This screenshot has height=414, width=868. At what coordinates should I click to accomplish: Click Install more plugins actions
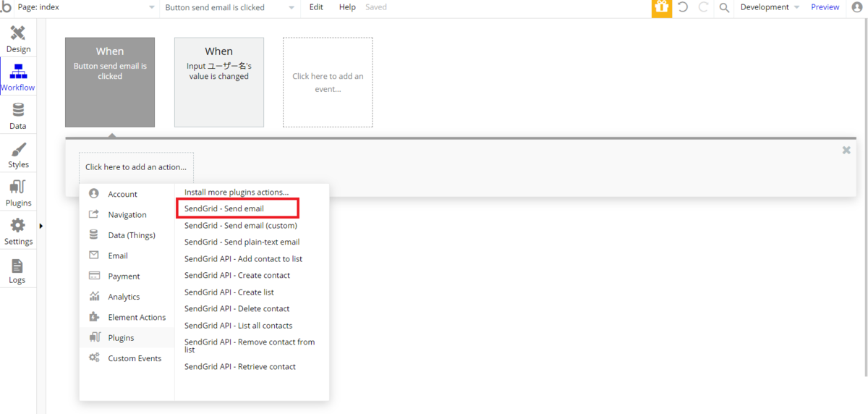point(237,193)
